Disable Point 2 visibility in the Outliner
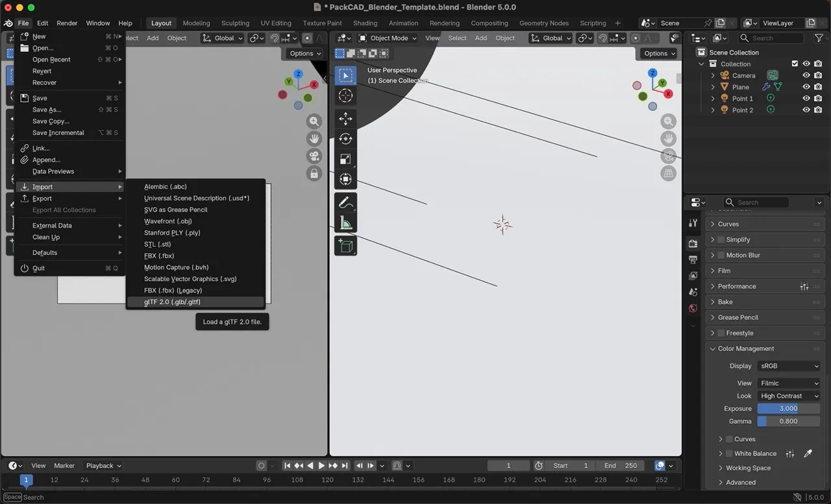 point(805,110)
